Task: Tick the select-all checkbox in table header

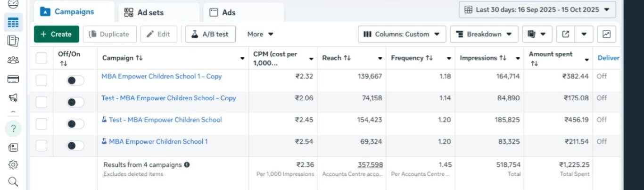Action: click(x=41, y=58)
